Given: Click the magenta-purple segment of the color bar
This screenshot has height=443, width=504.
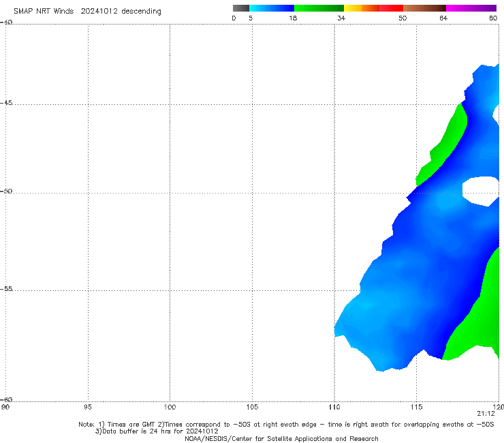Looking at the screenshot, I should (x=471, y=8).
